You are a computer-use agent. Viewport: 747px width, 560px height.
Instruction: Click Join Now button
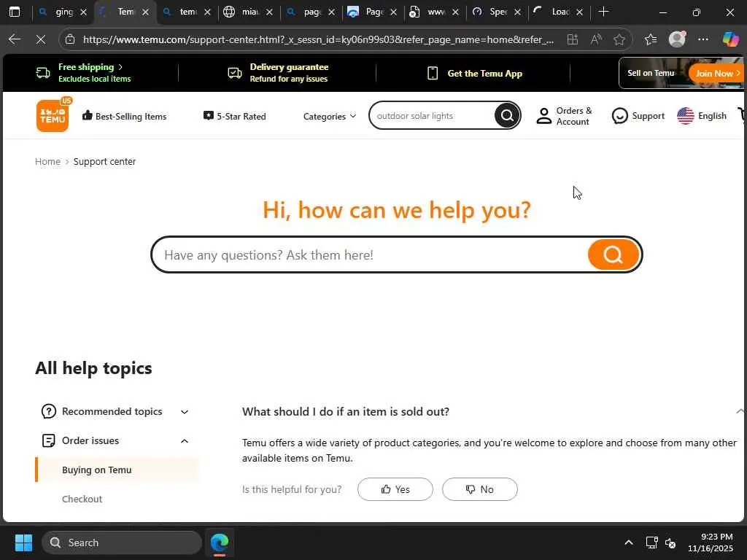coord(716,73)
